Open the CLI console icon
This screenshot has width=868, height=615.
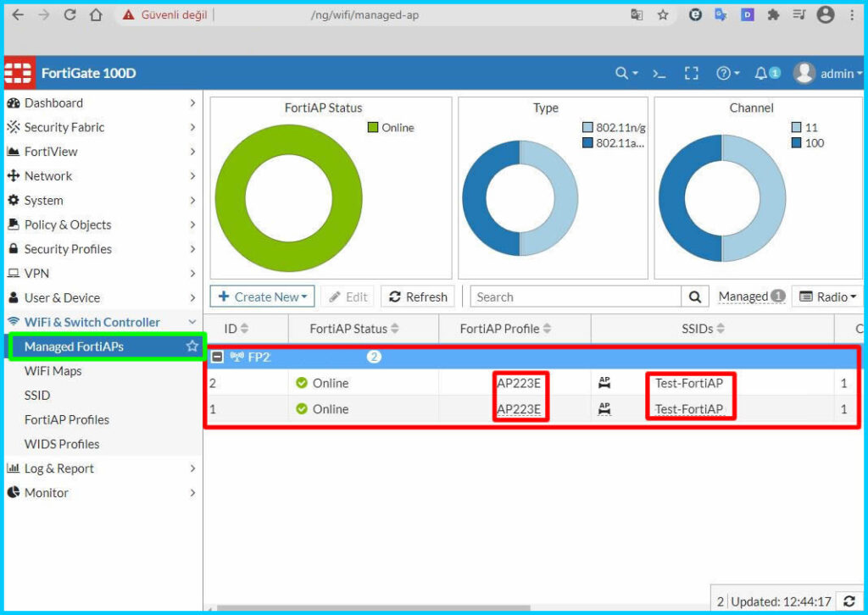point(659,73)
